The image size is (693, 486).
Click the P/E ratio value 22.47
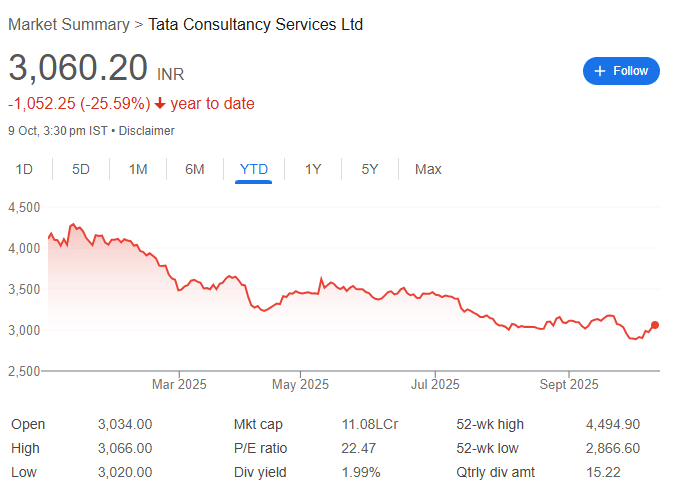pyautogui.click(x=359, y=448)
